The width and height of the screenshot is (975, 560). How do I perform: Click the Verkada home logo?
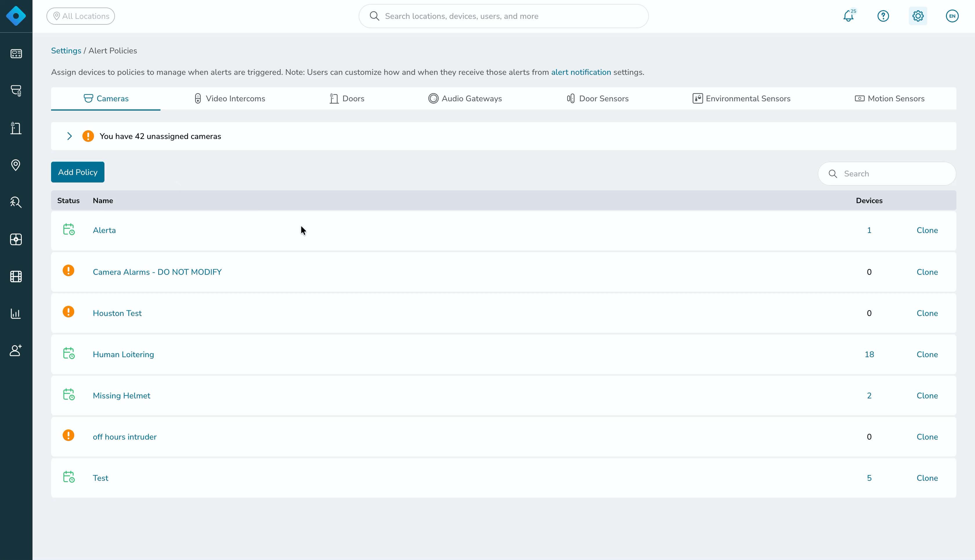pos(16,16)
